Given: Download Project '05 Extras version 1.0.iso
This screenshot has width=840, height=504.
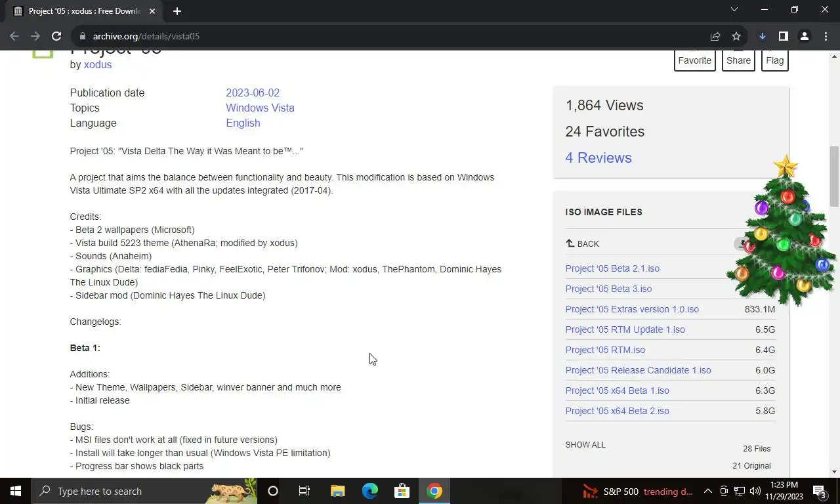Looking at the screenshot, I should [x=632, y=309].
